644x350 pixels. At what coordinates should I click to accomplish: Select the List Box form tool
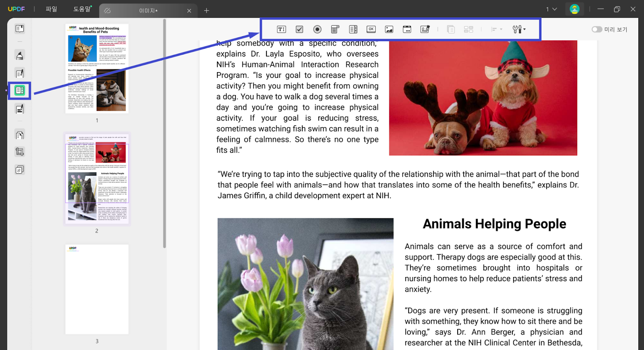click(353, 29)
